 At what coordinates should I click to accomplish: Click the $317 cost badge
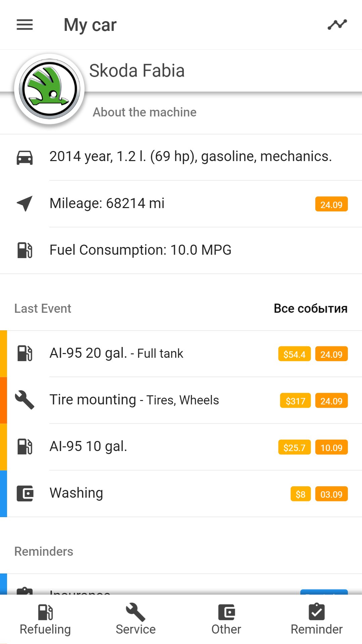tap(295, 401)
